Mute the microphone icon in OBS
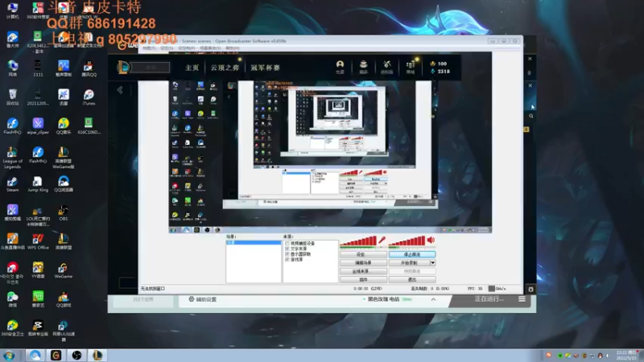The height and width of the screenshot is (362, 644). point(382,240)
